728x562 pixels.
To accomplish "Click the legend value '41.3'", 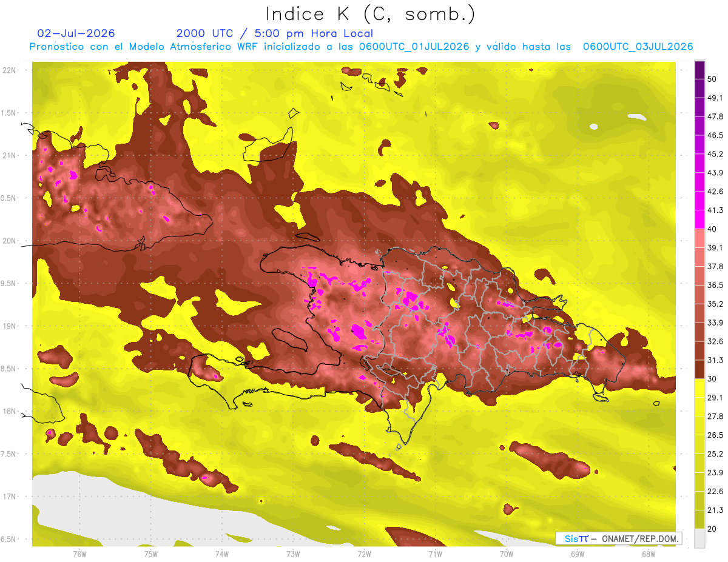I will 715,210.
